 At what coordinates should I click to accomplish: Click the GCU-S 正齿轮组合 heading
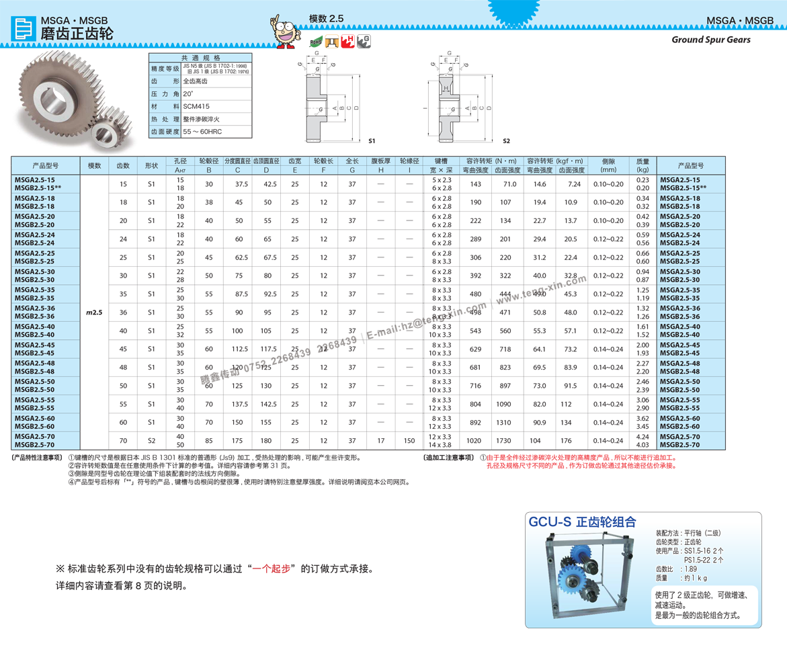pos(582,522)
